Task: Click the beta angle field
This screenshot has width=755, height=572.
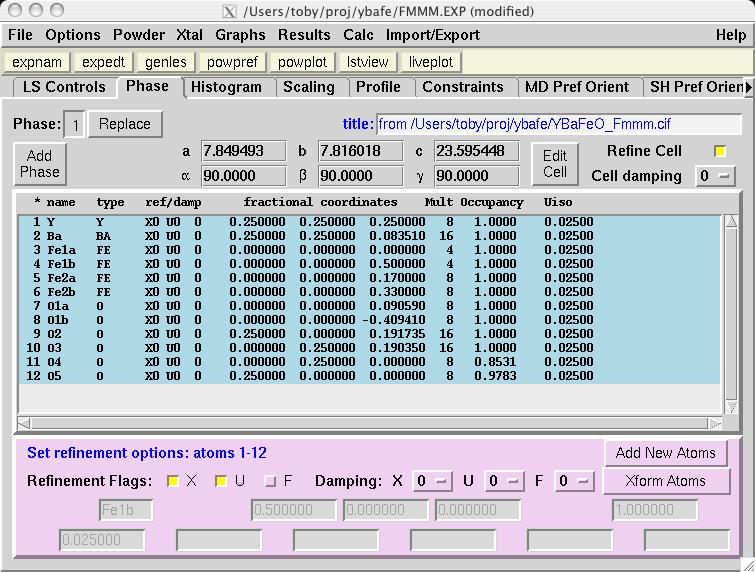Action: (x=361, y=176)
